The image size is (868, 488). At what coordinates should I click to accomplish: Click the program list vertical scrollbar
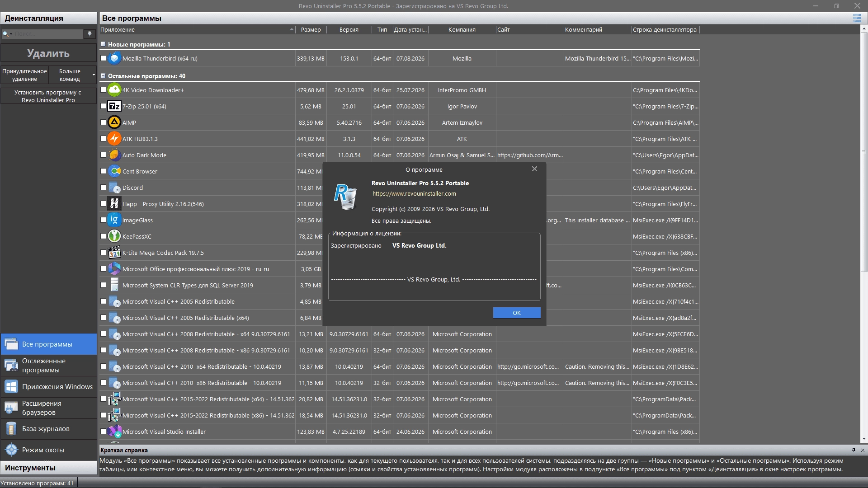[x=864, y=151]
